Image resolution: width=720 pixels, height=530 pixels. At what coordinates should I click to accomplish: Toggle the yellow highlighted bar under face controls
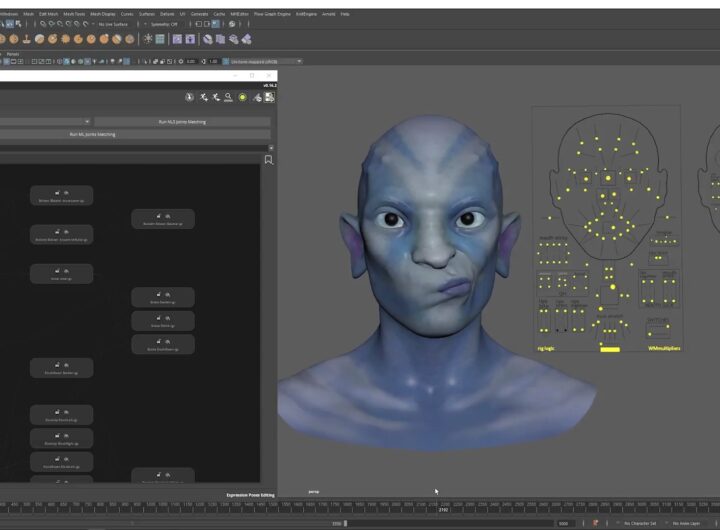pyautogui.click(x=609, y=349)
